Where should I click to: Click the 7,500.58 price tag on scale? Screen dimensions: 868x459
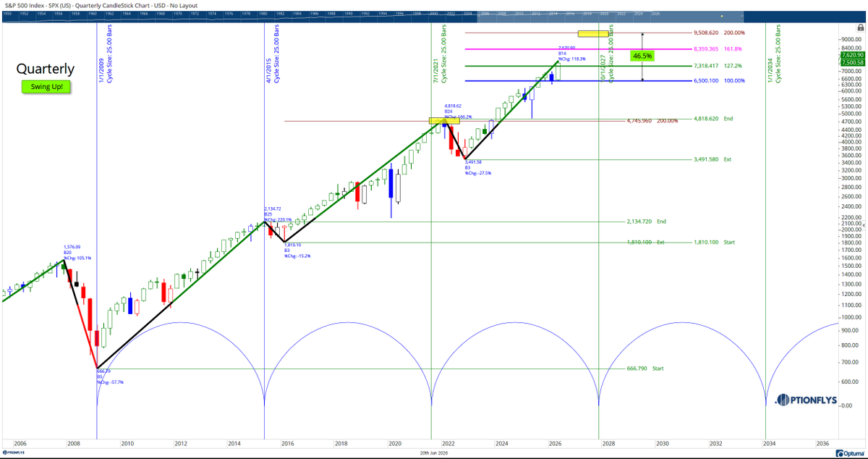(x=851, y=62)
